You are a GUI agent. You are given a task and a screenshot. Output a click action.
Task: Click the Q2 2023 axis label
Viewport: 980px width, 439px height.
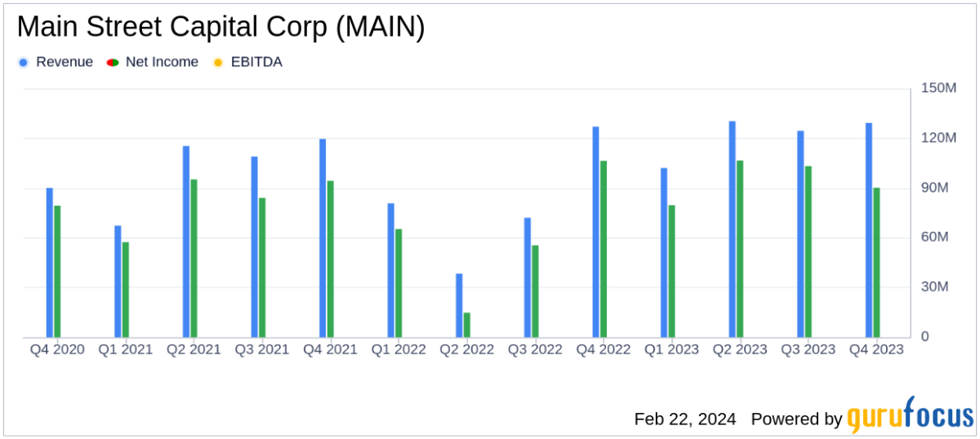point(739,349)
